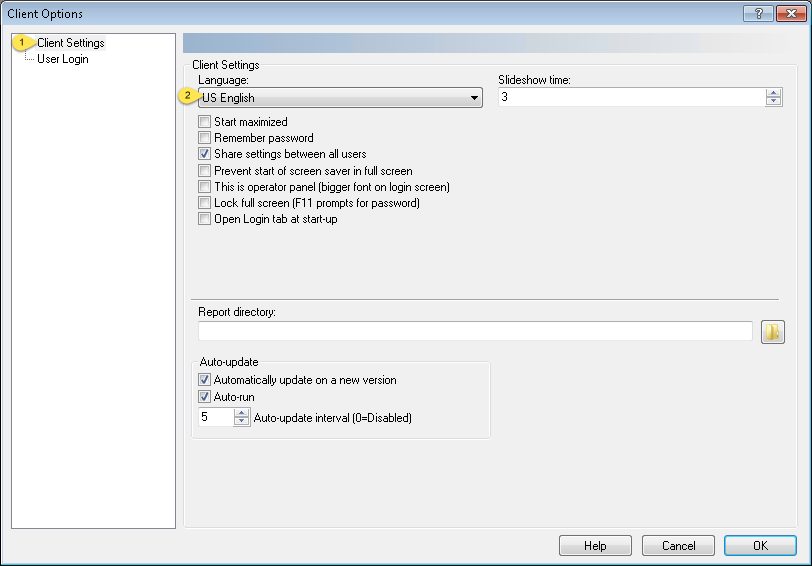This screenshot has width=812, height=566.
Task: Uncheck Share settings between all users
Action: click(x=205, y=154)
